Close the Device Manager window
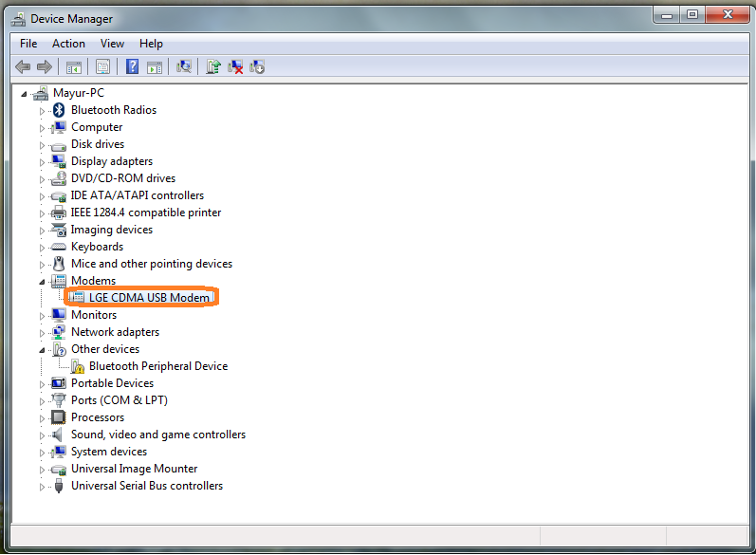 pyautogui.click(x=728, y=15)
